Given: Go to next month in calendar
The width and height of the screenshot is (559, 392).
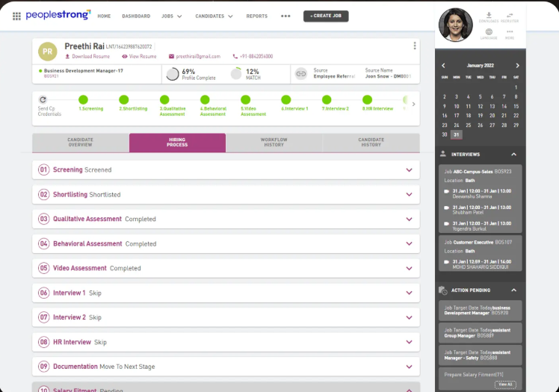Looking at the screenshot, I should [x=518, y=66].
